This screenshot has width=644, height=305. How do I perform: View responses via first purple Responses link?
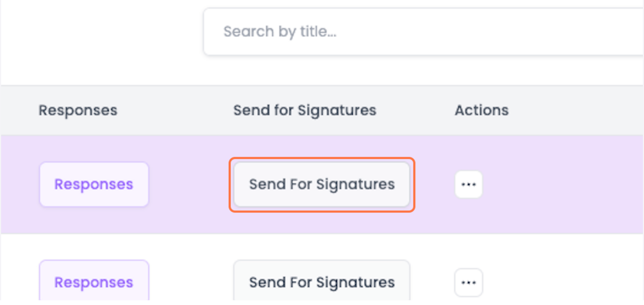tap(94, 184)
